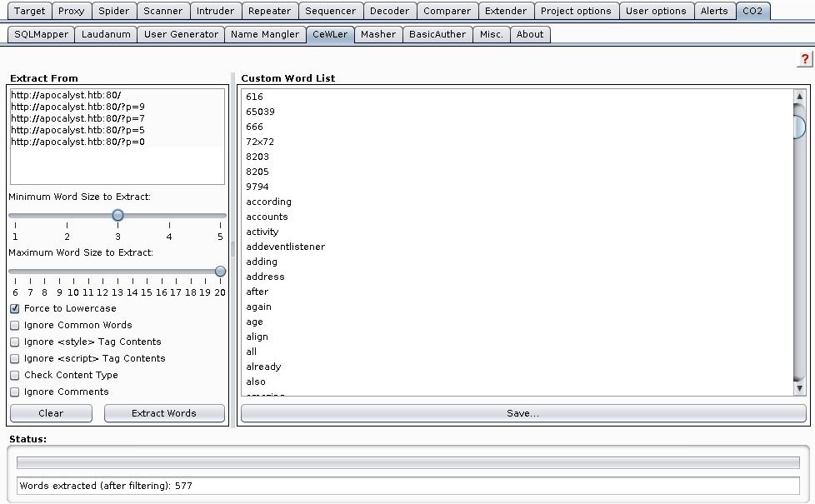
Task: Enable Ignore <style> Tag Contents checkbox
Action: tap(14, 342)
